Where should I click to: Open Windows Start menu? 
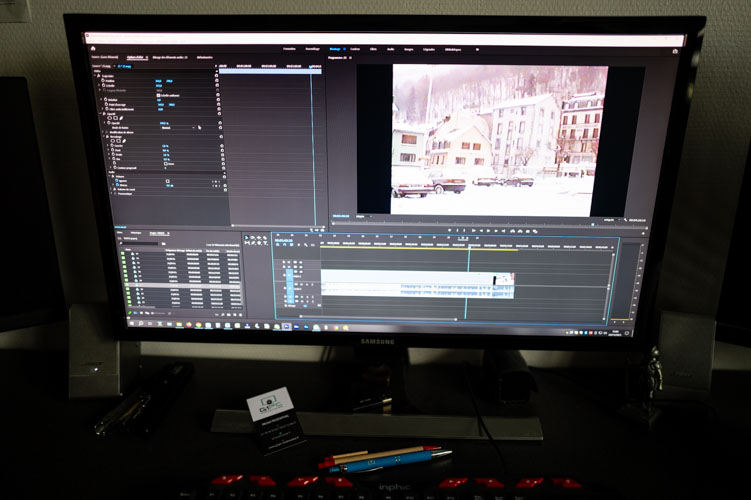132,323
